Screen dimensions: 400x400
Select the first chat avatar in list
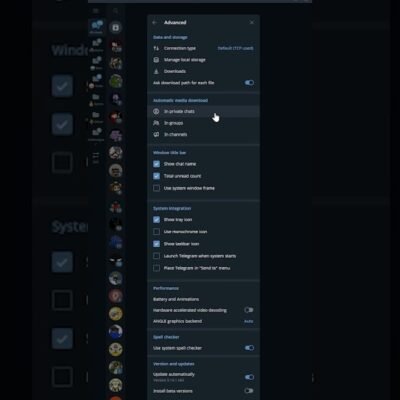click(x=116, y=46)
